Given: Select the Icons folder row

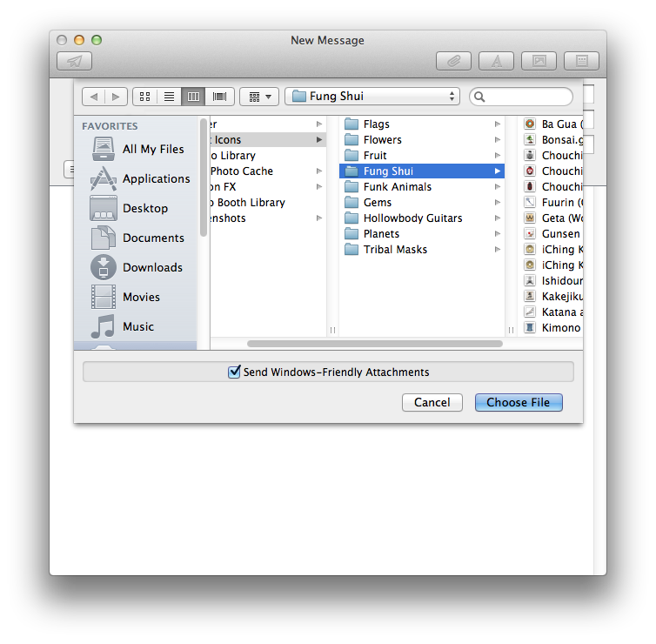Looking at the screenshot, I should click(268, 140).
